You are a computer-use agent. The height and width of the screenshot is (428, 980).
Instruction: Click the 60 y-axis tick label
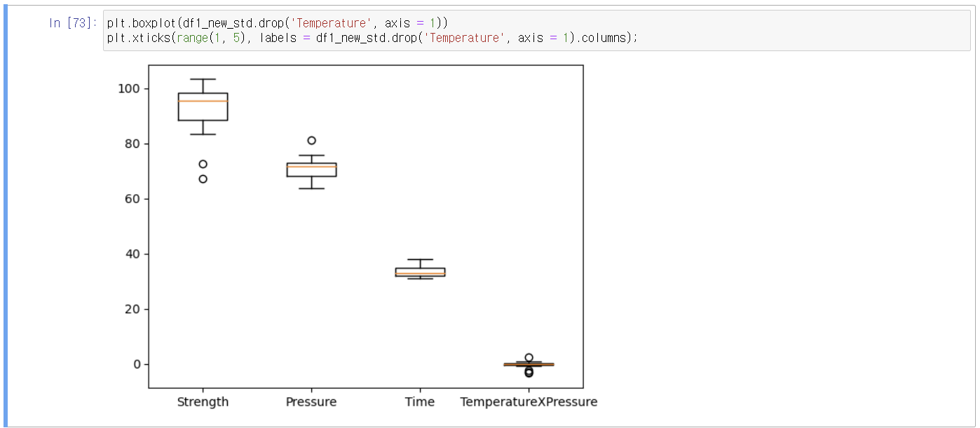click(x=134, y=199)
